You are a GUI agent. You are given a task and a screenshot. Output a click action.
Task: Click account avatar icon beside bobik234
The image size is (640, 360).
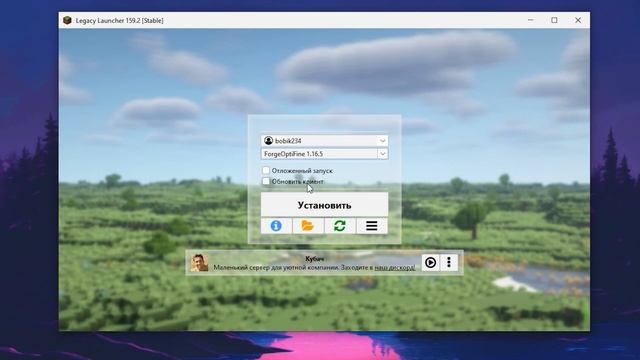point(268,141)
